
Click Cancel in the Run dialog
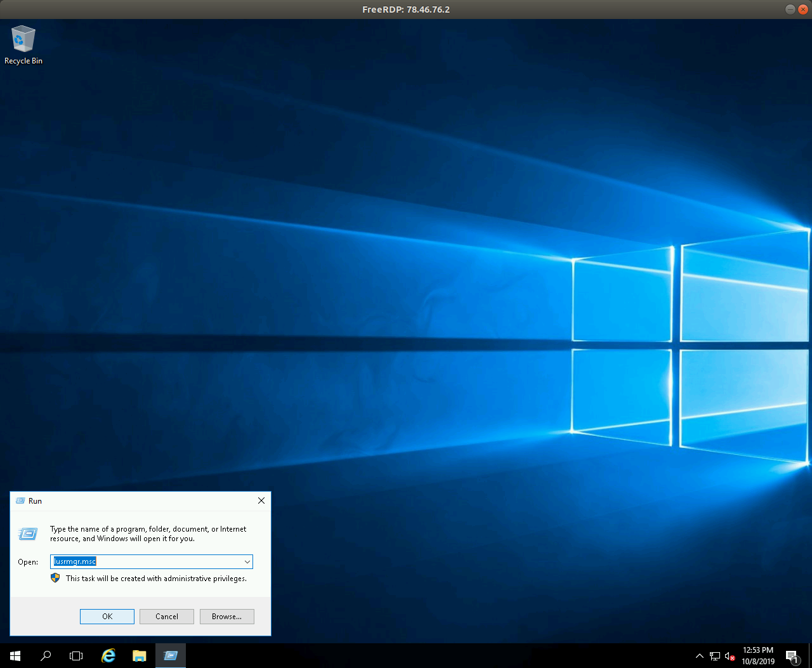(167, 617)
